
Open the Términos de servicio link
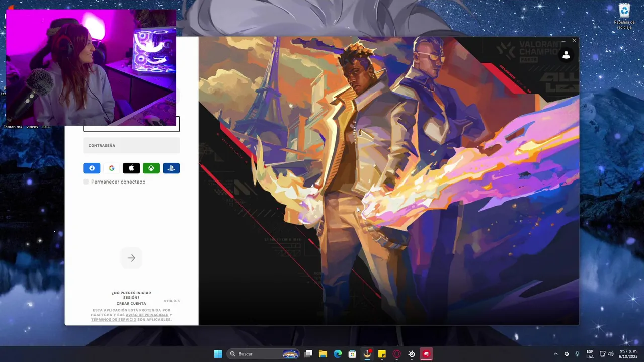[114, 320]
